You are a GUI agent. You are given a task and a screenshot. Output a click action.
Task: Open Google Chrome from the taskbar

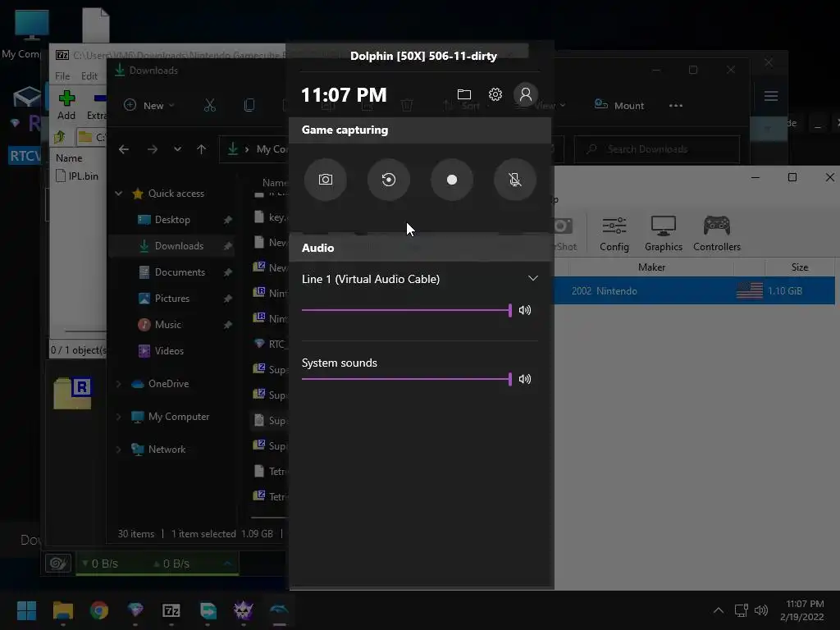[x=99, y=610]
